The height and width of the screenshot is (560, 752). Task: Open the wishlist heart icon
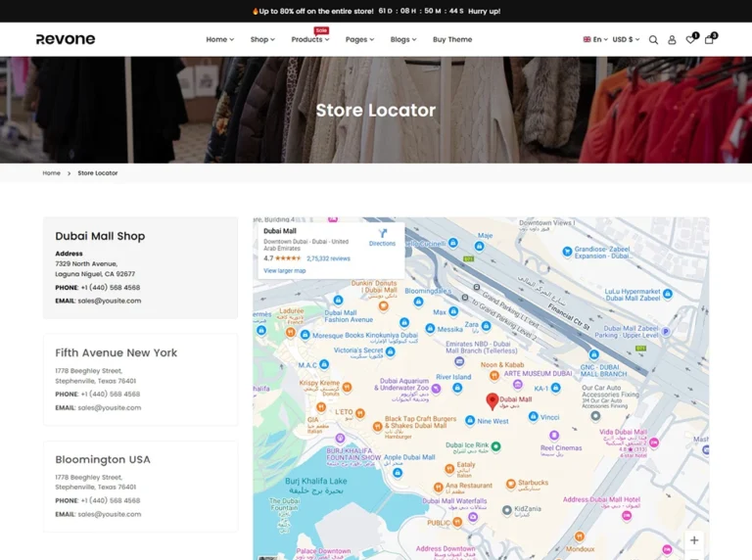click(690, 40)
